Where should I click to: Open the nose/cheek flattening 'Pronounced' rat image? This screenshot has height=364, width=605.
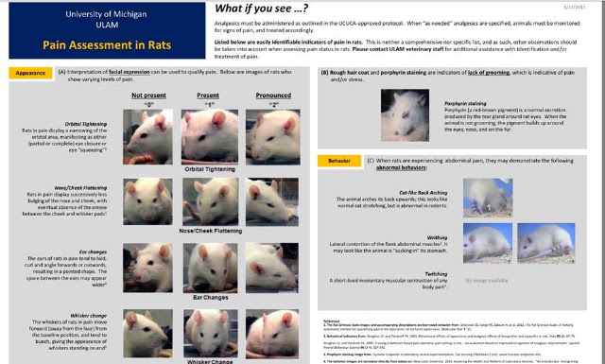272,201
